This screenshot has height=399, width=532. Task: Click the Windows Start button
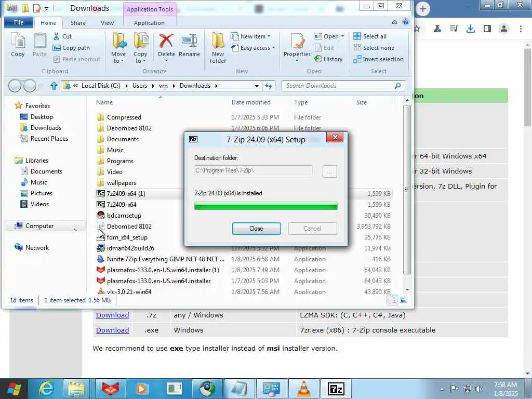point(14,389)
